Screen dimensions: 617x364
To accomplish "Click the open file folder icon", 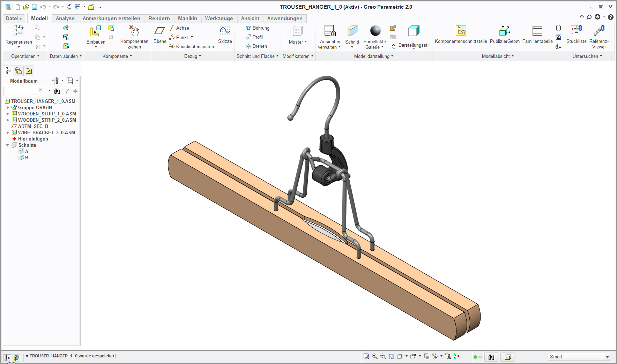I will (x=26, y=7).
